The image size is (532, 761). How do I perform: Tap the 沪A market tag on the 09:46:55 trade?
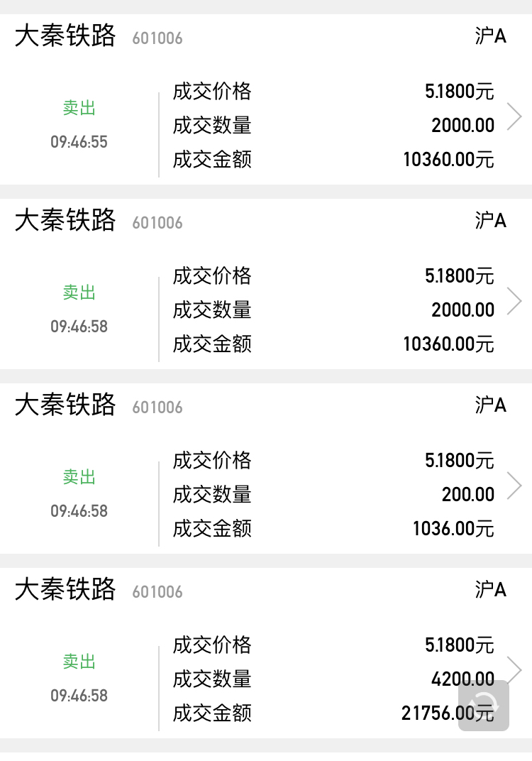pos(490,36)
